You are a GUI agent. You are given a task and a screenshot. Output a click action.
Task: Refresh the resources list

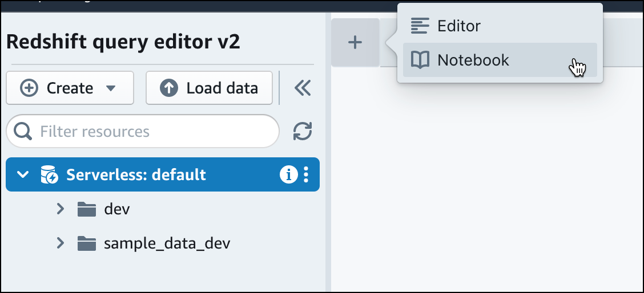(x=302, y=132)
